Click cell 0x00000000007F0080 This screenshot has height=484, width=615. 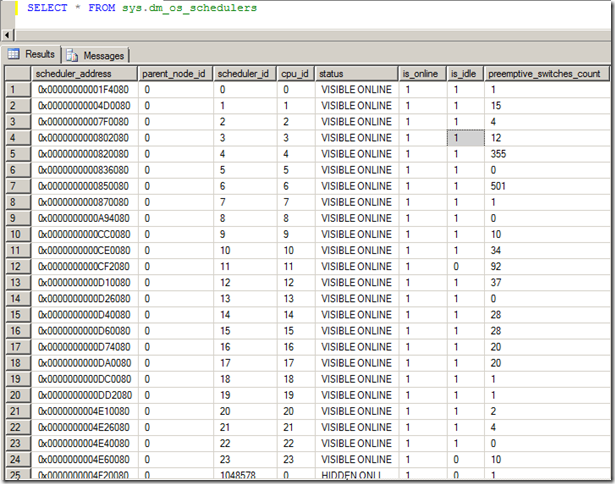85,122
